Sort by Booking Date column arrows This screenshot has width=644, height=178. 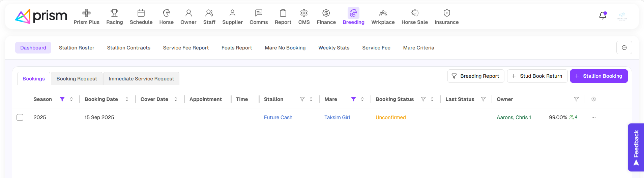click(127, 99)
